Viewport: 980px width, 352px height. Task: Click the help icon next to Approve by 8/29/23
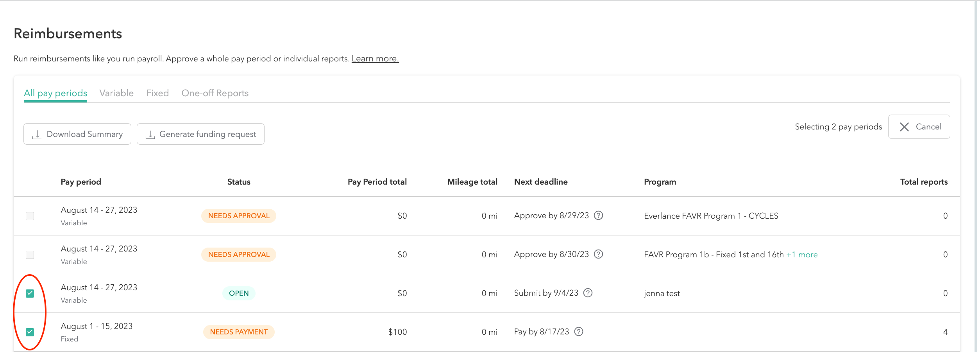coord(599,216)
